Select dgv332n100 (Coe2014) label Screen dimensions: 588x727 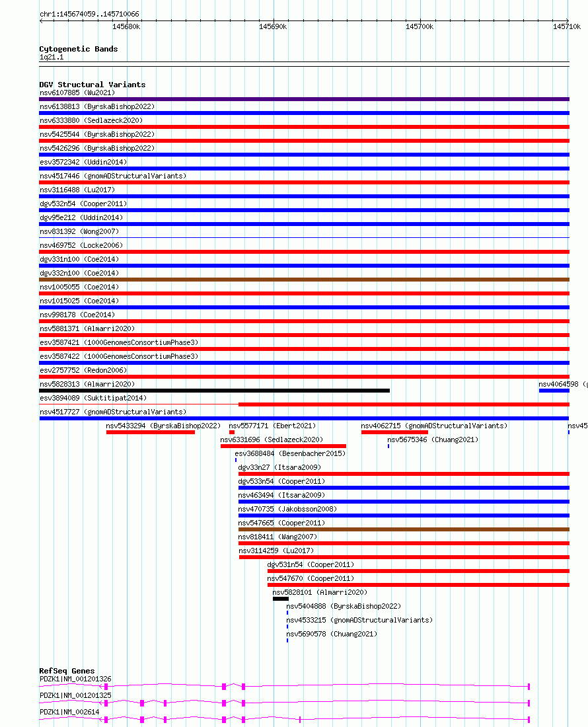pyautogui.click(x=79, y=274)
